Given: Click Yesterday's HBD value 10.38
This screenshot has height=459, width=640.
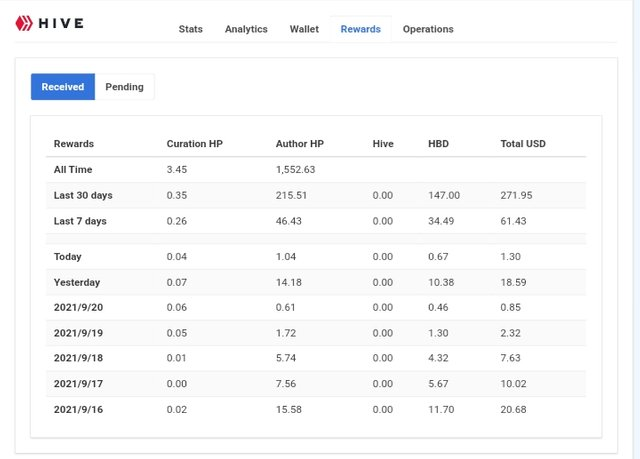Looking at the screenshot, I should click(441, 282).
